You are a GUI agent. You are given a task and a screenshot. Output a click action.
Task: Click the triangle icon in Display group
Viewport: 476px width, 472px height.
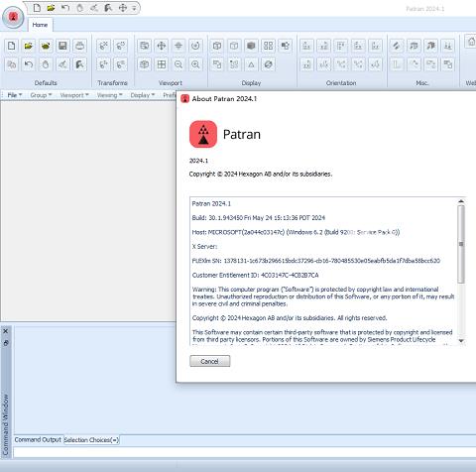(251, 64)
